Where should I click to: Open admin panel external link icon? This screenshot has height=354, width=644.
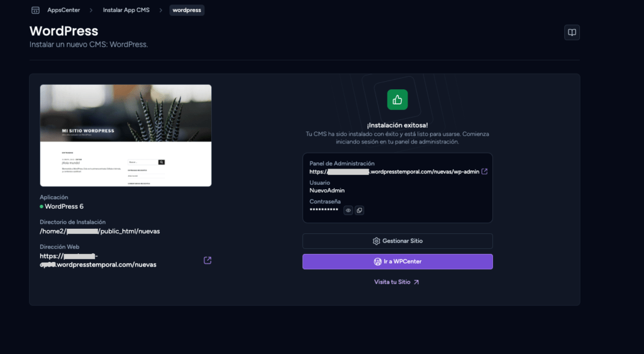click(484, 172)
